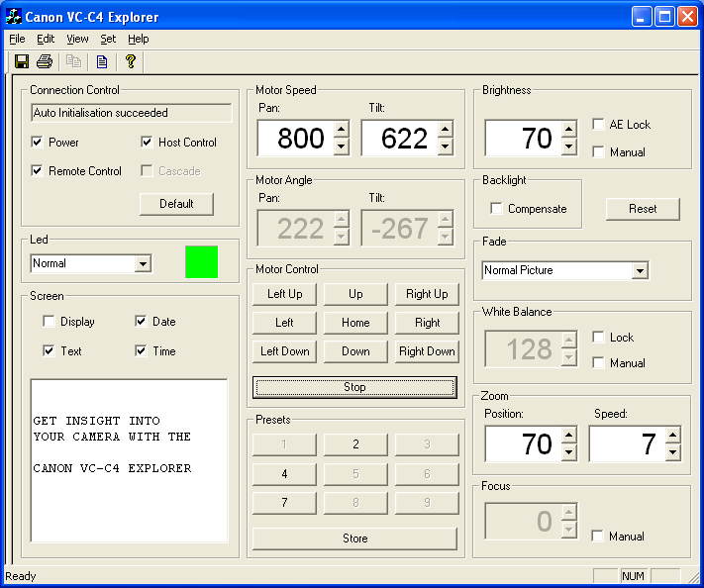
Task: Open the Help menu
Action: click(139, 39)
